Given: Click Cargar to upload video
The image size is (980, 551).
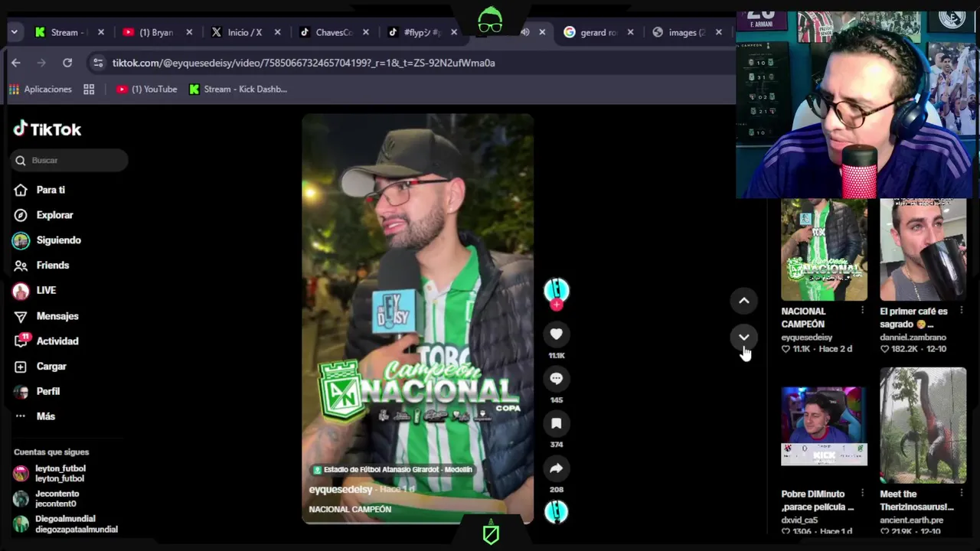Looking at the screenshot, I should [51, 367].
